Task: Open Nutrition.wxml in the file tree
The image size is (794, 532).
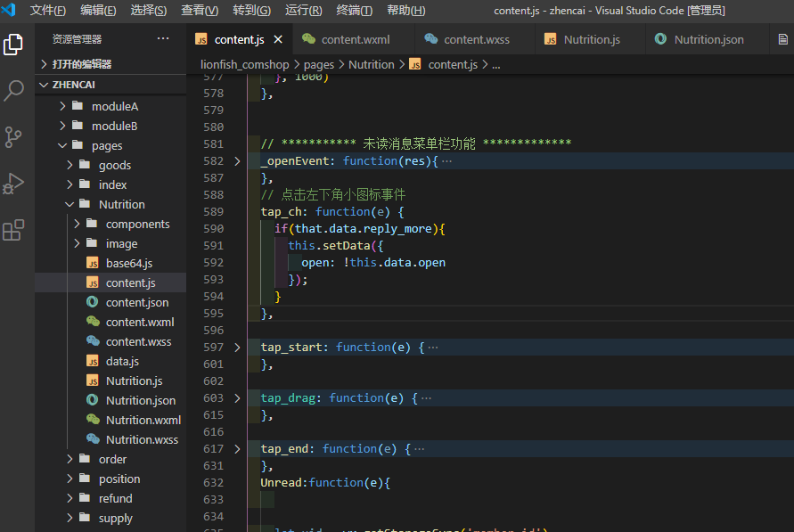Action: 111,420
